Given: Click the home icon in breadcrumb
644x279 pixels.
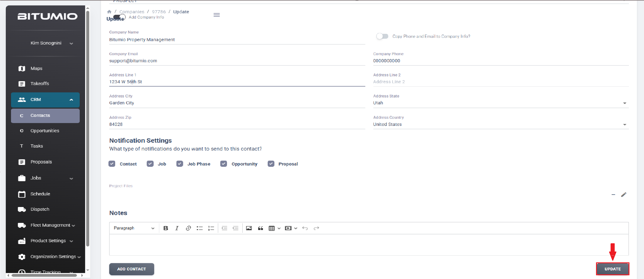Looking at the screenshot, I should [x=109, y=12].
